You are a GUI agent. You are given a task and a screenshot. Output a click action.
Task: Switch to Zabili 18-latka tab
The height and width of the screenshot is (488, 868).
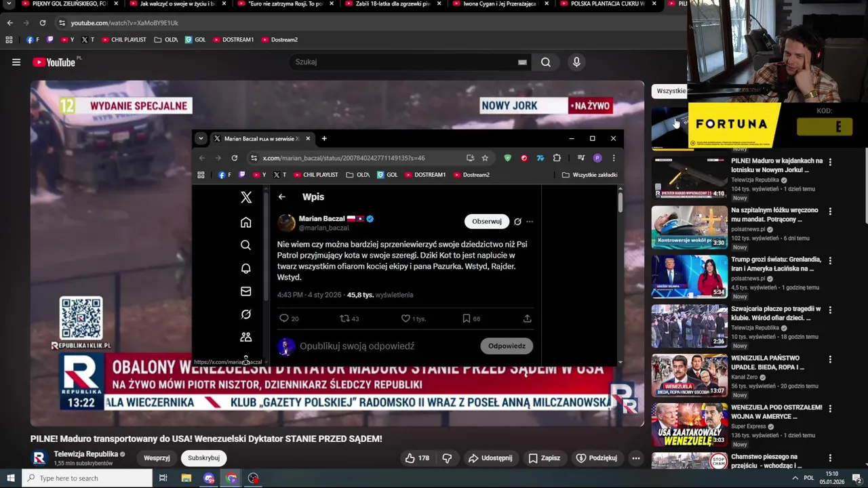point(392,4)
